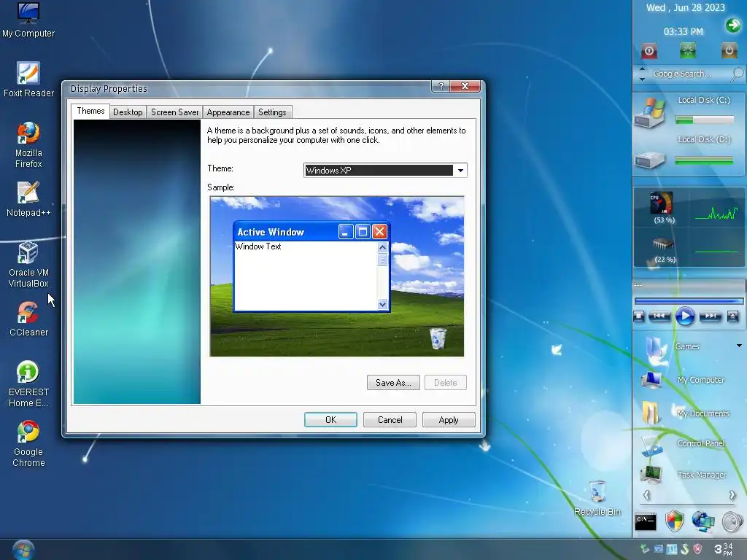Click the brown power standby sidebar icon

pos(729,50)
